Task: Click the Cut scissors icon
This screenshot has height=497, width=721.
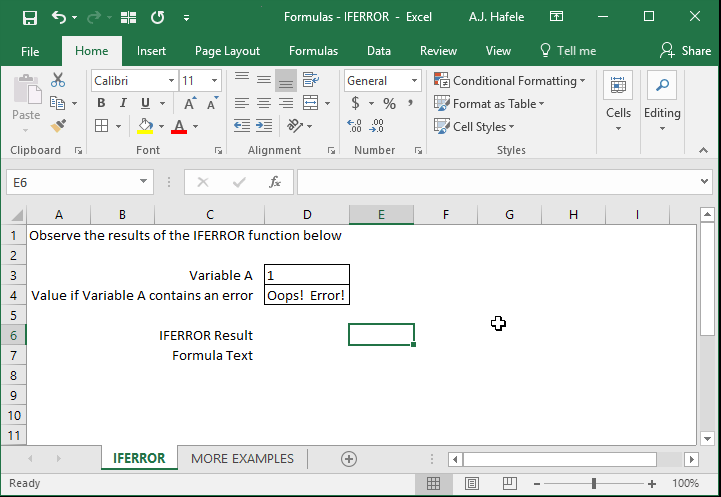Action: [x=58, y=80]
